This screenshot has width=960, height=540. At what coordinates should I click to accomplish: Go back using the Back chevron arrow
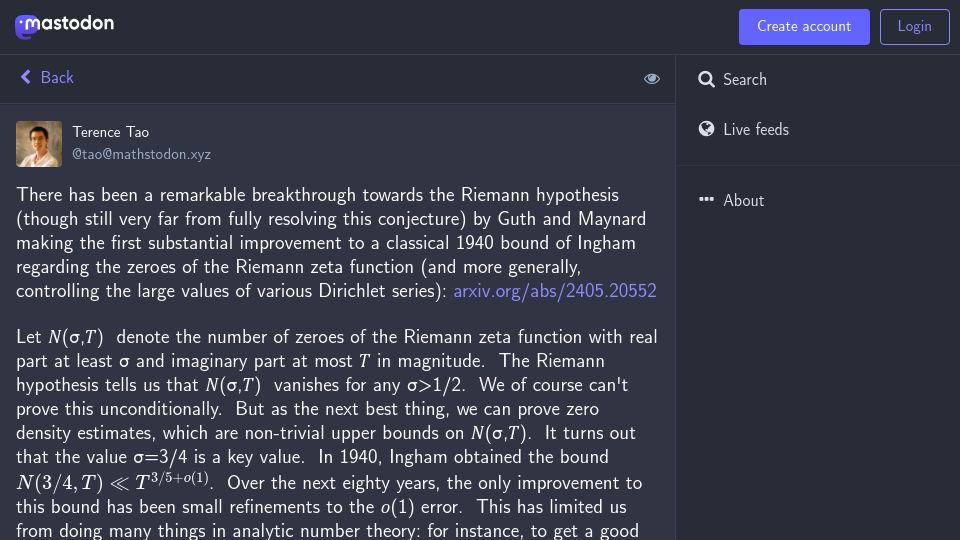tap(26, 77)
